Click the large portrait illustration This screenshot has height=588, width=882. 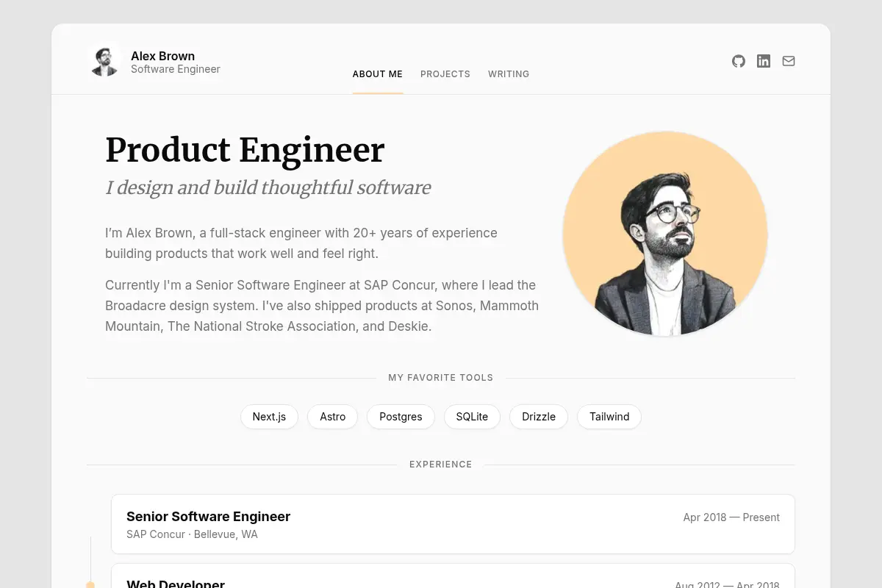point(665,234)
